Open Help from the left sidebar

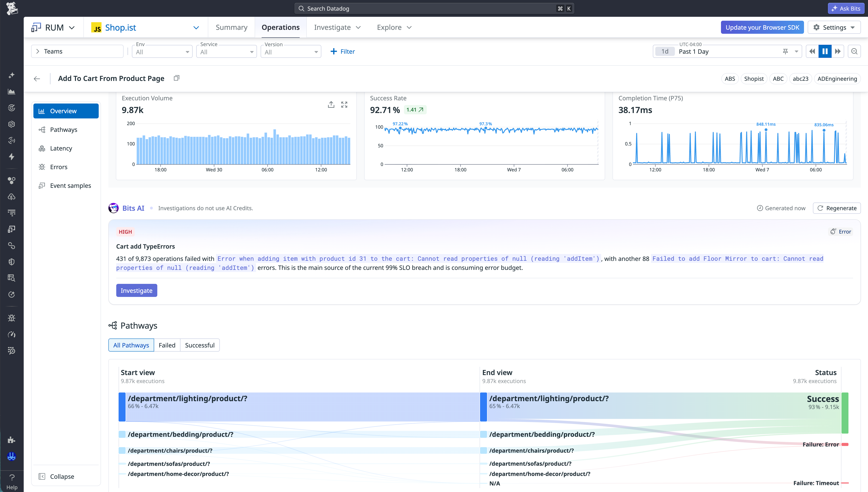tap(12, 481)
